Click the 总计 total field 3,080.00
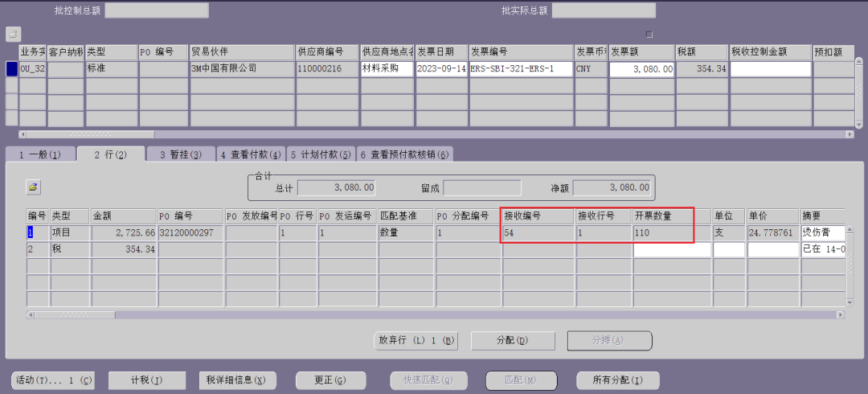The width and height of the screenshot is (868, 394). pos(337,188)
